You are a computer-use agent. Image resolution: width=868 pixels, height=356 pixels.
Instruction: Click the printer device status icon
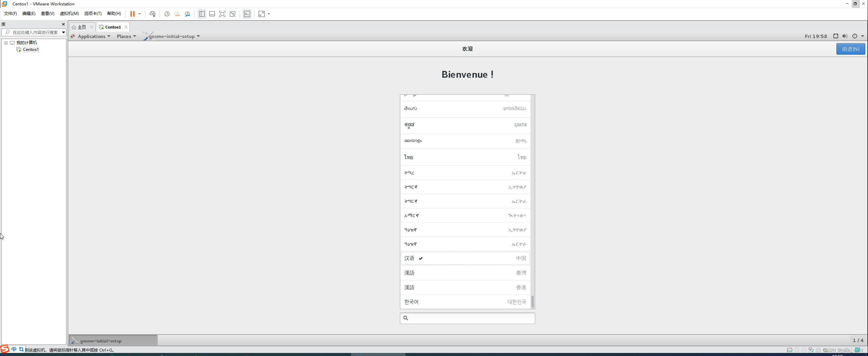[818, 350]
